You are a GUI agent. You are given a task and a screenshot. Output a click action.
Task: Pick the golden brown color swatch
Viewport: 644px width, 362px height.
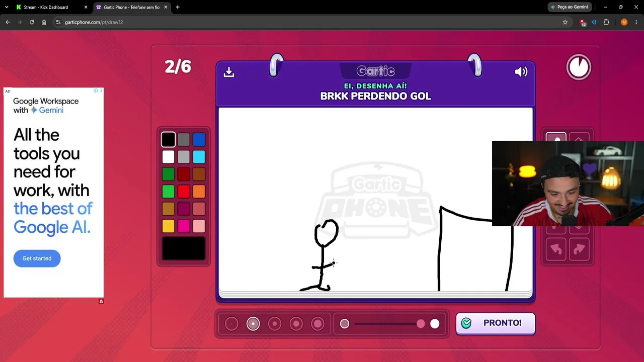[x=169, y=209]
